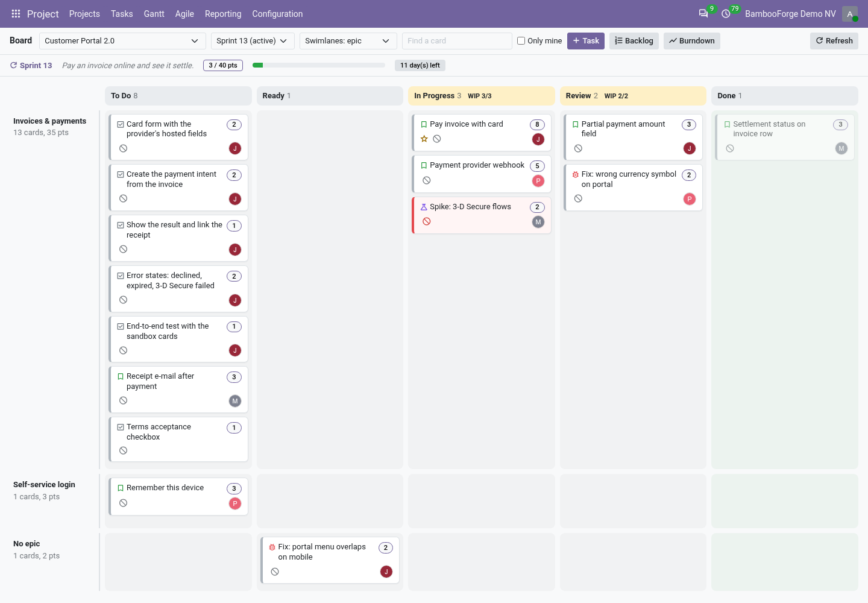Click the flask icon on Spike: 3-D Secure flows
This screenshot has height=603, width=868.
tap(424, 207)
